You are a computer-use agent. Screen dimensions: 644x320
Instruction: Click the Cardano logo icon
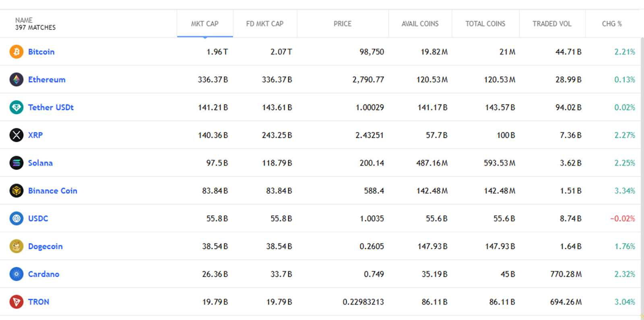(17, 274)
